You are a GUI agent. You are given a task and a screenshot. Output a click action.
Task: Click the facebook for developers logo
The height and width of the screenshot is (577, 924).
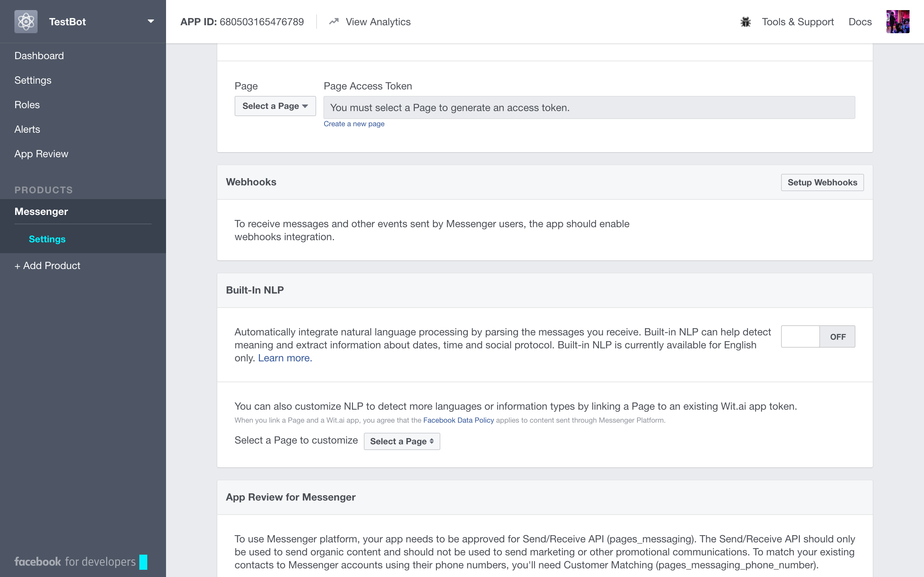coord(75,562)
